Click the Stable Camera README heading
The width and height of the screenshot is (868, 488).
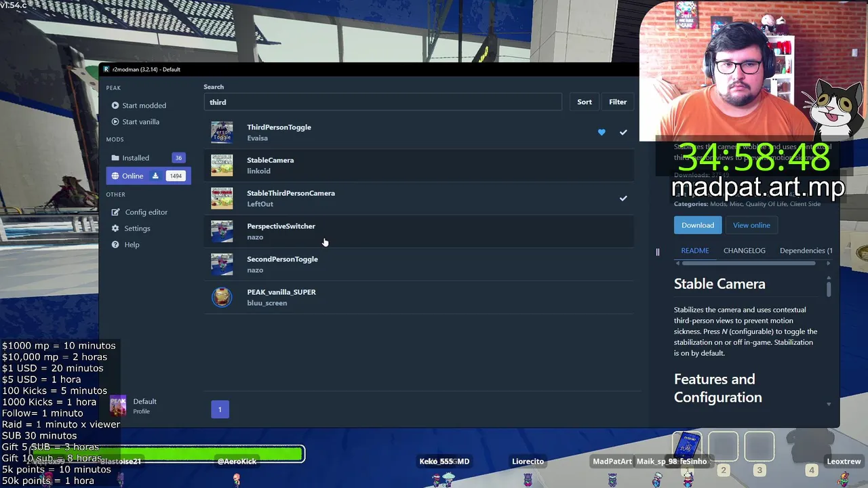click(719, 284)
